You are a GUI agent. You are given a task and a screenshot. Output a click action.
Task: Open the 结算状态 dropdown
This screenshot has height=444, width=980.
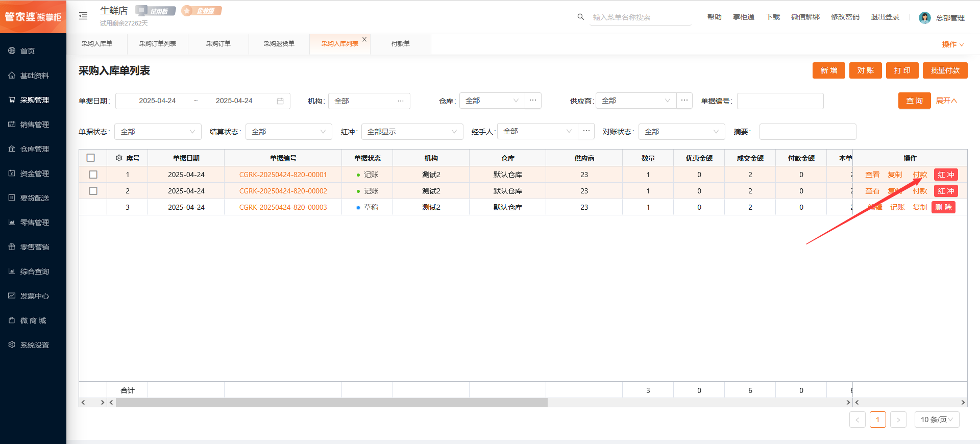tap(288, 132)
